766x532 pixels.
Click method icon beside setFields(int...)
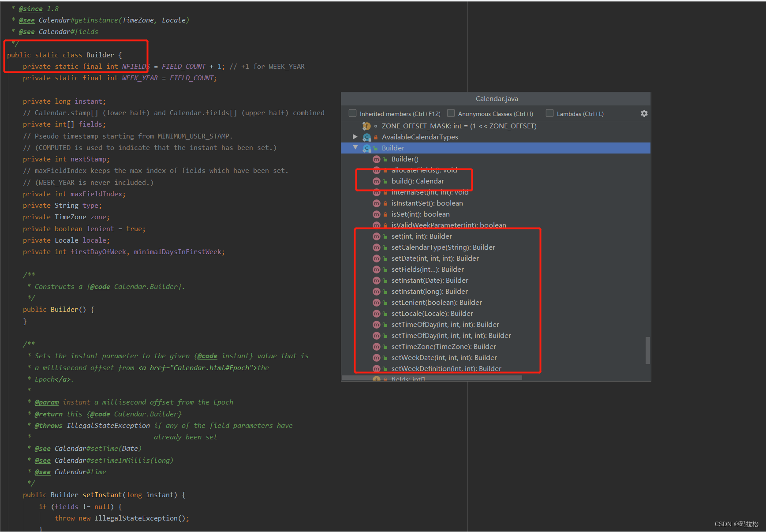tap(376, 270)
